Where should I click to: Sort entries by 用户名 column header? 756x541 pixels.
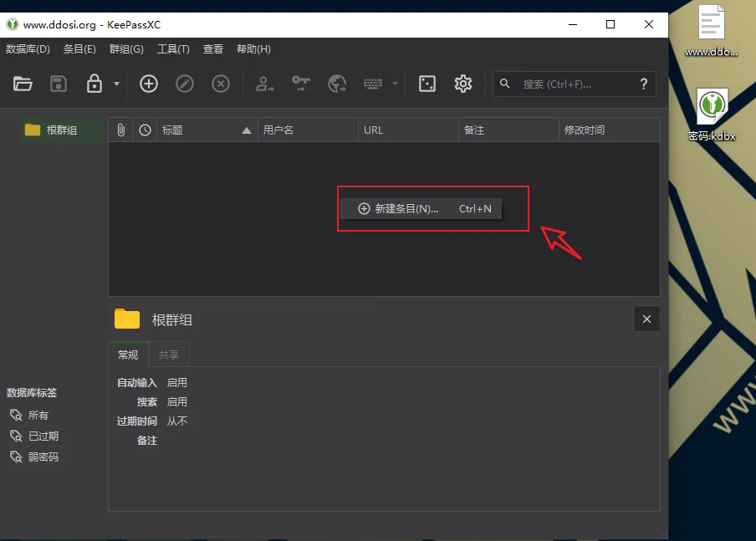click(x=308, y=130)
